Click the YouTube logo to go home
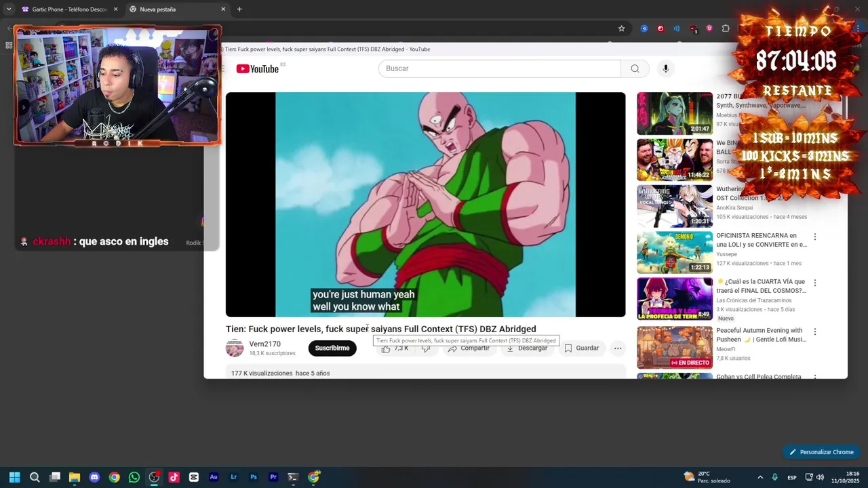Viewport: 868px width, 488px height. tap(257, 68)
